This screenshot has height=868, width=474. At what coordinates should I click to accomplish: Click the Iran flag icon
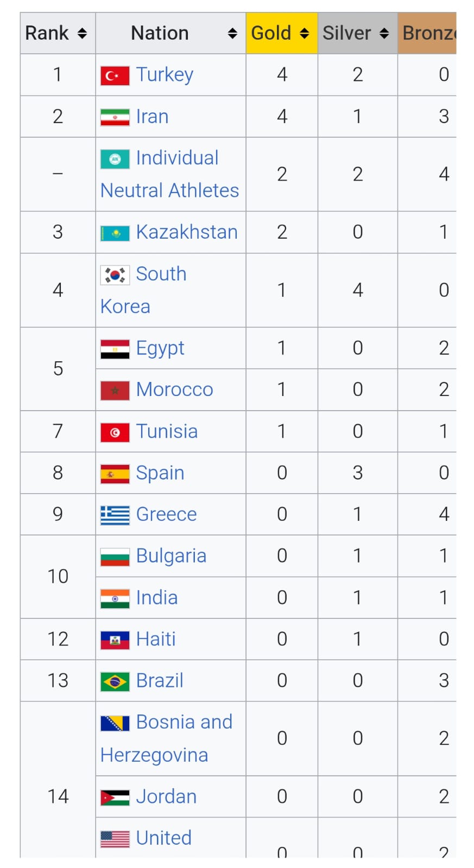pyautogui.click(x=115, y=117)
